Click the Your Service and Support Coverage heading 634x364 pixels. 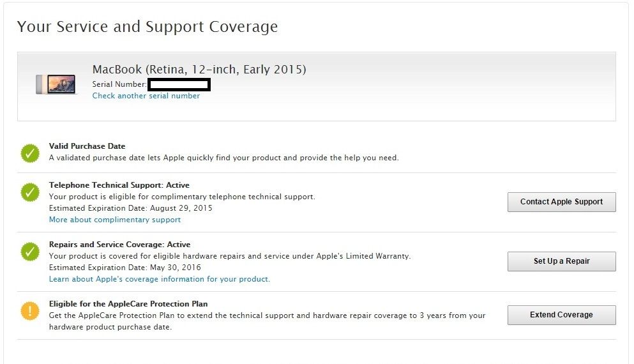(x=147, y=27)
